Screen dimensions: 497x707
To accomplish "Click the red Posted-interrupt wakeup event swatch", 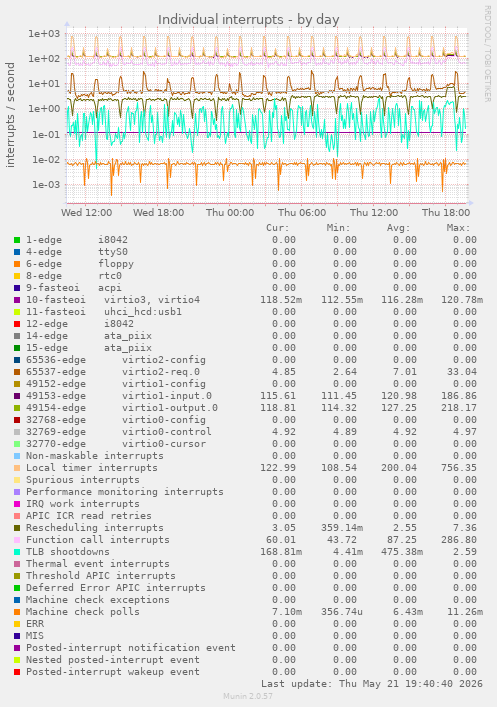I will coord(17,672).
